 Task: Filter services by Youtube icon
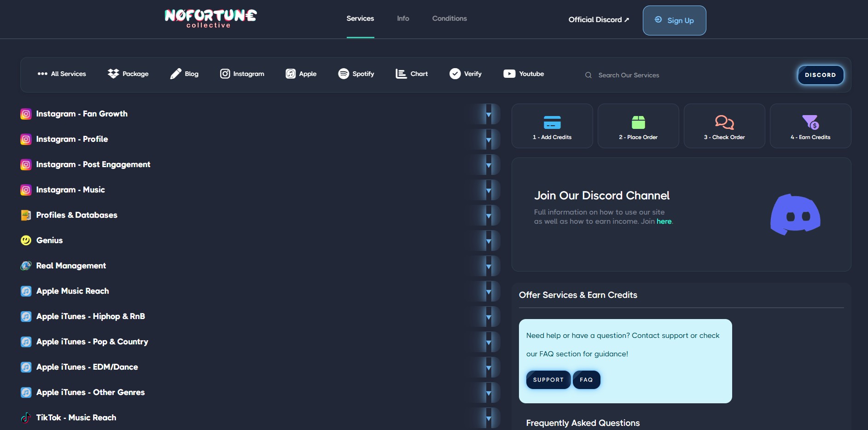point(509,74)
